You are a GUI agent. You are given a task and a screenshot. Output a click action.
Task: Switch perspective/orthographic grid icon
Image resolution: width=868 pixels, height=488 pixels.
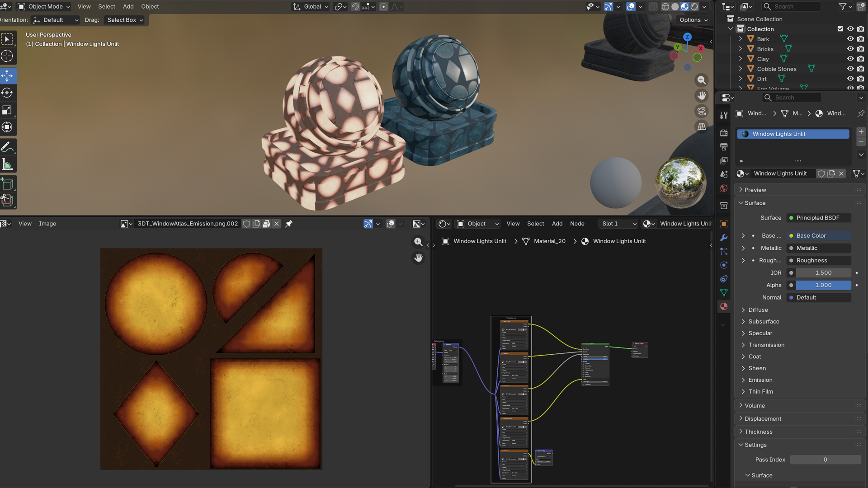701,127
